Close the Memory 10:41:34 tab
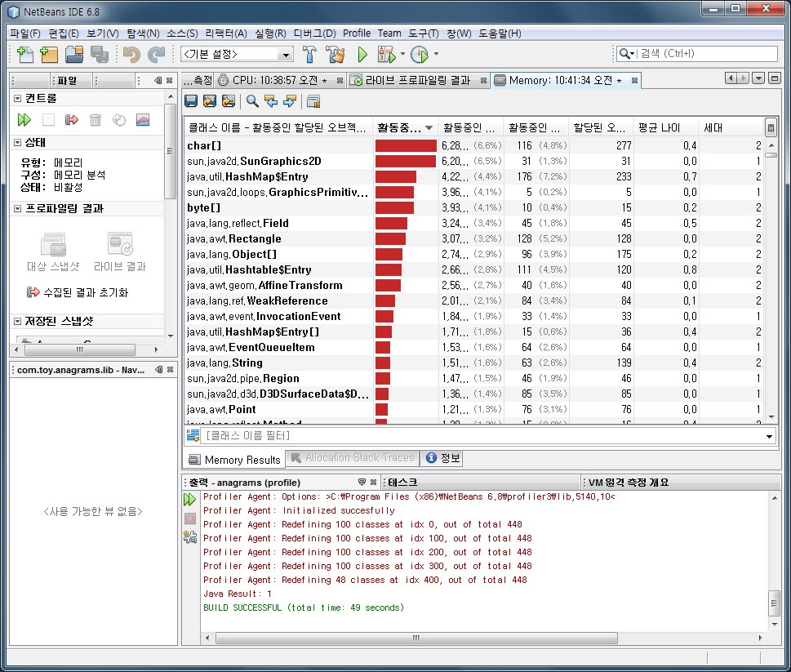Image resolution: width=791 pixels, height=672 pixels. click(634, 80)
